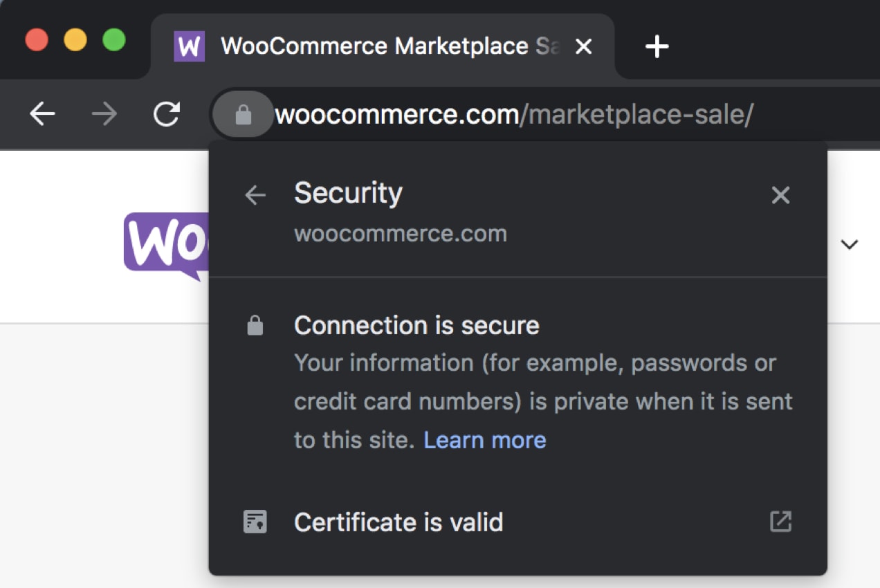Click the back navigation arrow in the toolbar

(42, 114)
